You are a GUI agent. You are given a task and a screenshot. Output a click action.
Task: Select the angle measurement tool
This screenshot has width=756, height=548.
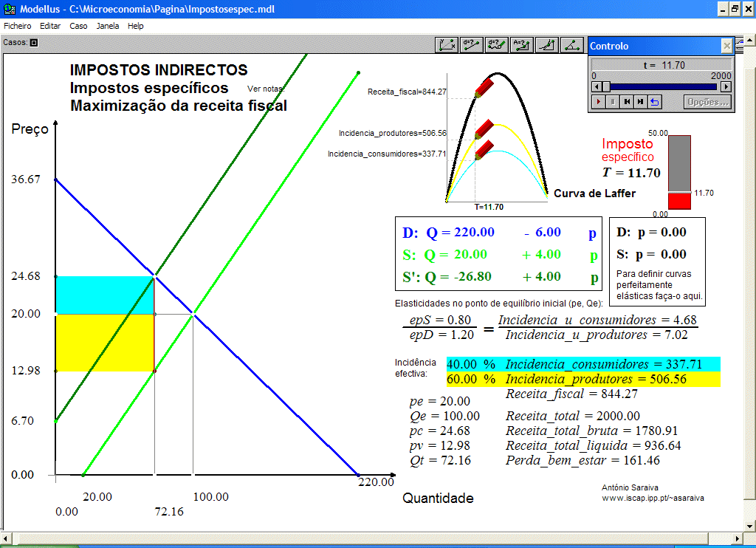(571, 44)
